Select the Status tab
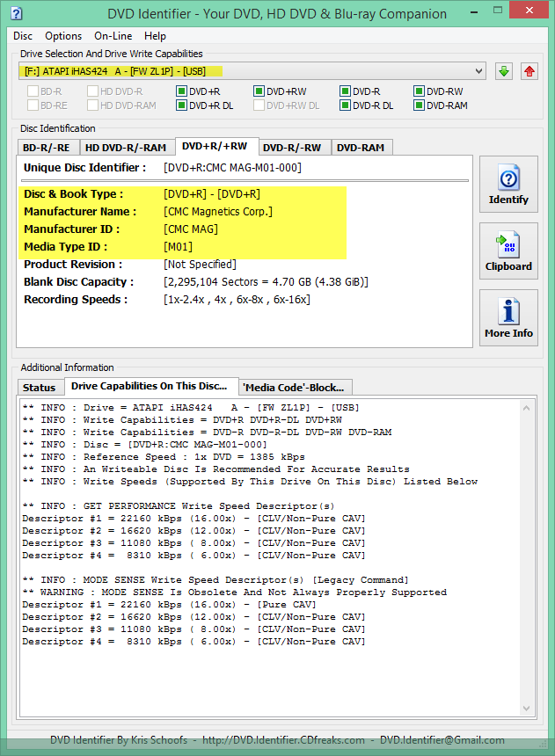Image resolution: width=555 pixels, height=756 pixels. pyautogui.click(x=40, y=388)
